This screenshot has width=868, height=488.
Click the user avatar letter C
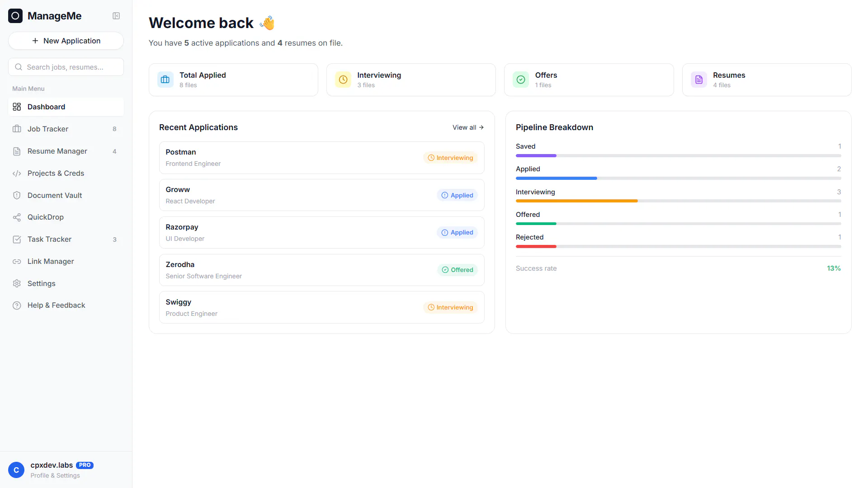[16, 470]
